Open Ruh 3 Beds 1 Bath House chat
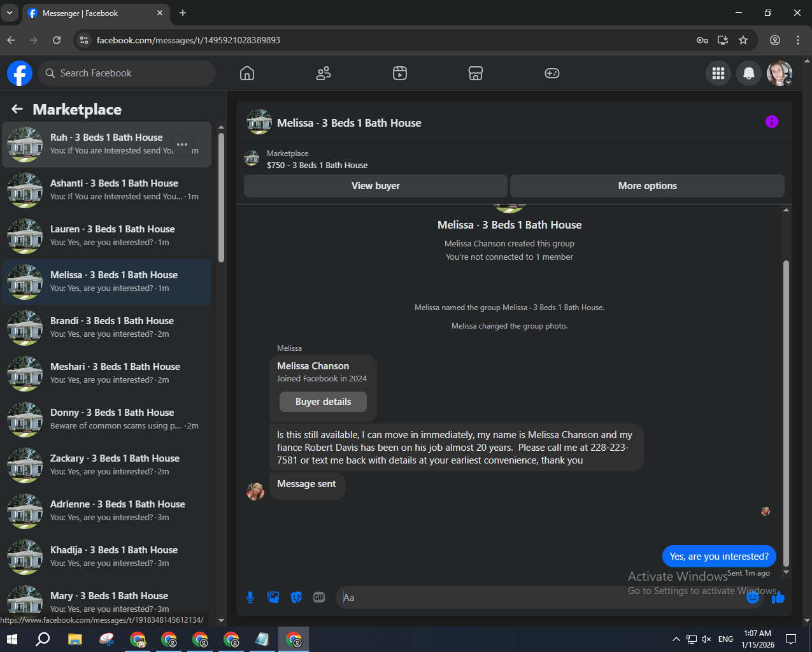This screenshot has width=812, height=652. pyautogui.click(x=107, y=145)
